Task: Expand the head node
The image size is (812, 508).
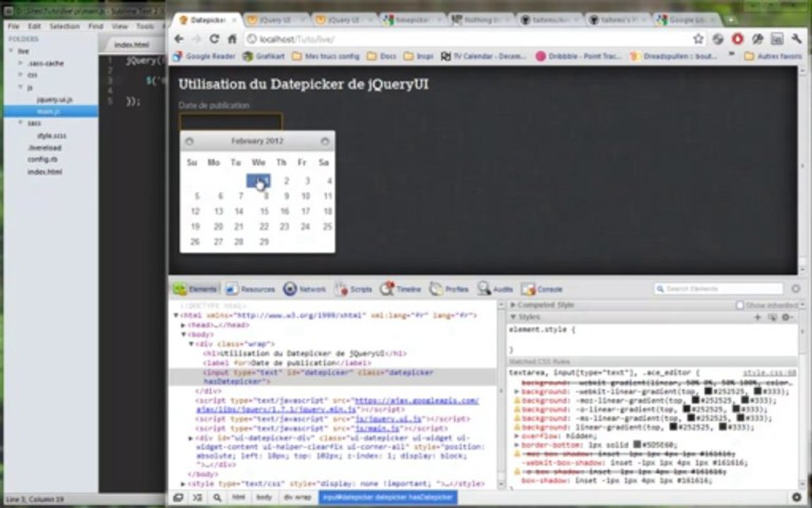Action: (183, 325)
